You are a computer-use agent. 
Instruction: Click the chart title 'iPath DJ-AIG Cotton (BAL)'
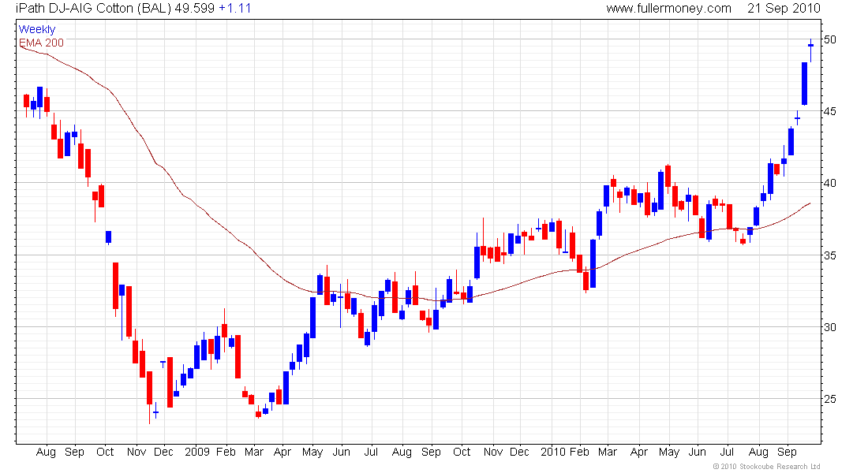94,9
